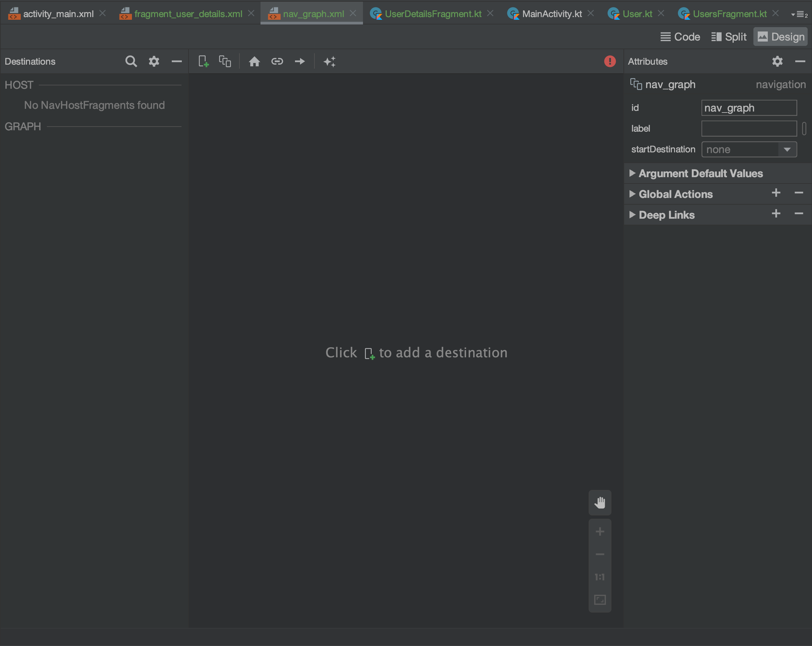This screenshot has width=812, height=646.
Task: Click the create nested graph icon
Action: (225, 61)
